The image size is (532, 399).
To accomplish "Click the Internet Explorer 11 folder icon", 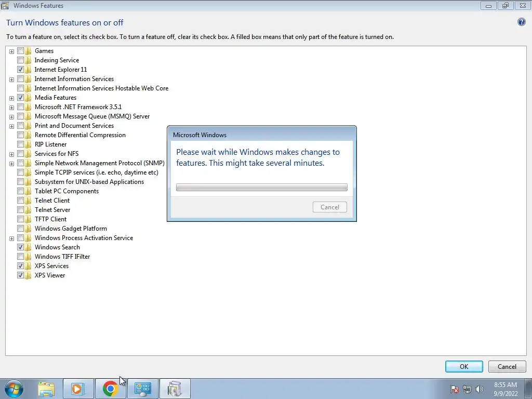I will tap(28, 70).
